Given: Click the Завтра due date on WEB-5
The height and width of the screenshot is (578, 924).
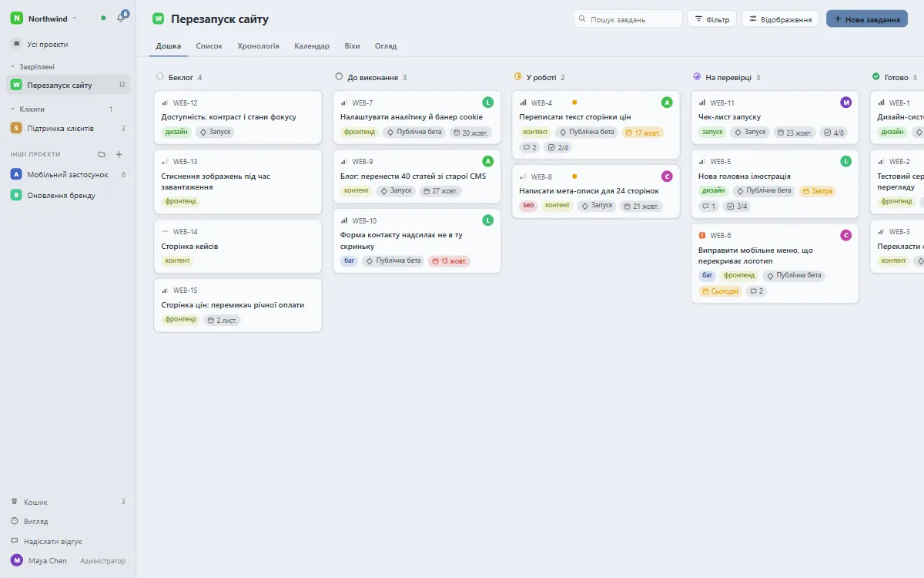Looking at the screenshot, I should (x=817, y=191).
